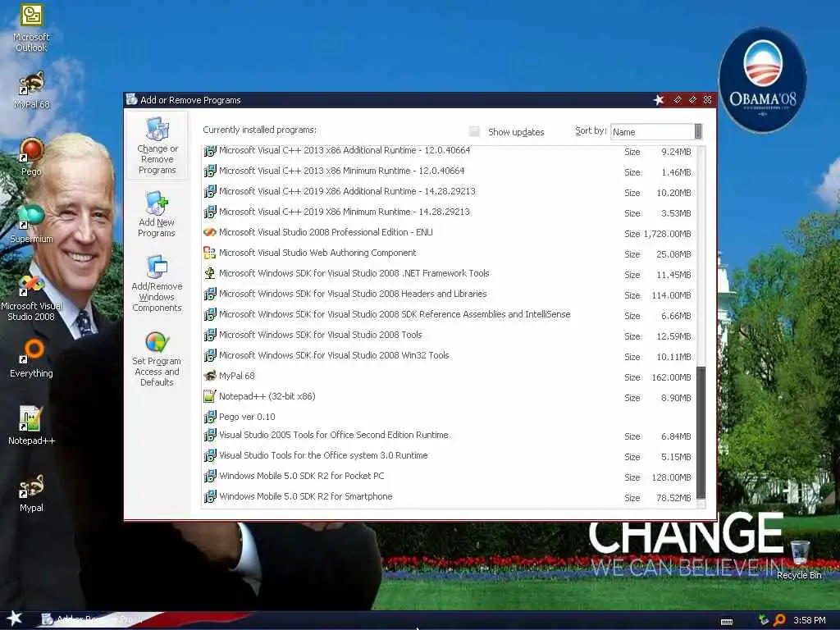Click the Add or Remove Programs title bar icon
Viewport: 840px width, 630px height.
[131, 99]
